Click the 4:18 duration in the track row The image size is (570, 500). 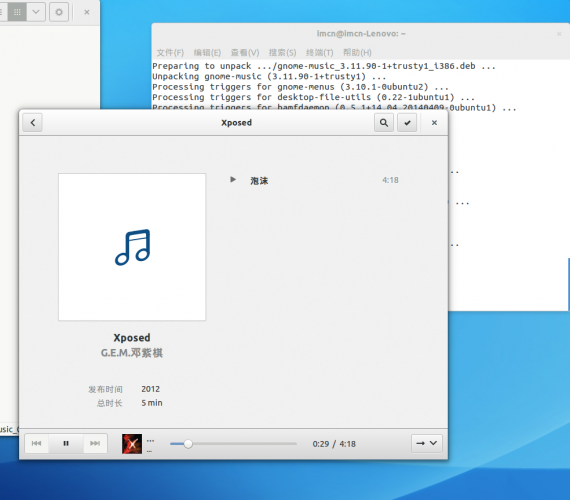pos(390,180)
